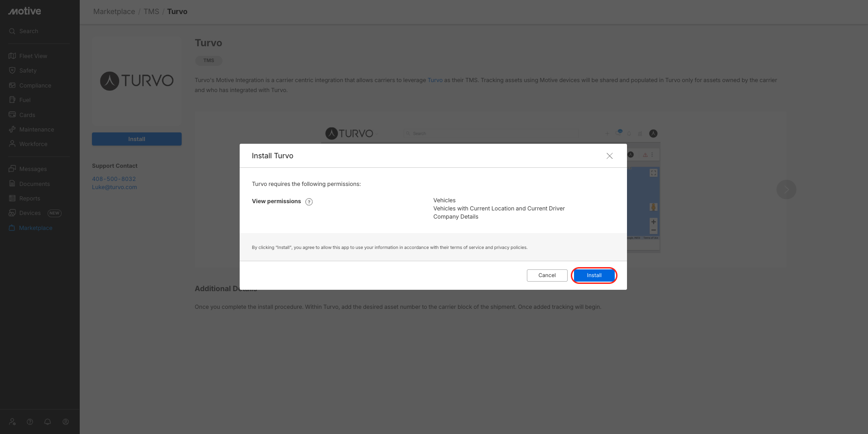Click the "Company Details" permission
The width and height of the screenshot is (868, 434).
(x=456, y=217)
